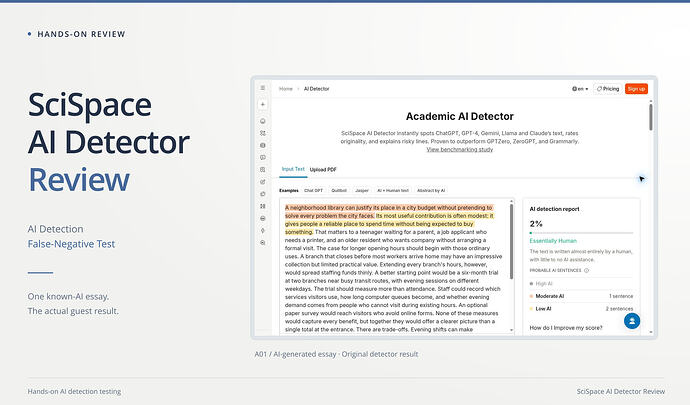Image resolution: width=690 pixels, height=405 pixels.
Task: Click the orange-highlighted first sentence
Action: tap(389, 211)
